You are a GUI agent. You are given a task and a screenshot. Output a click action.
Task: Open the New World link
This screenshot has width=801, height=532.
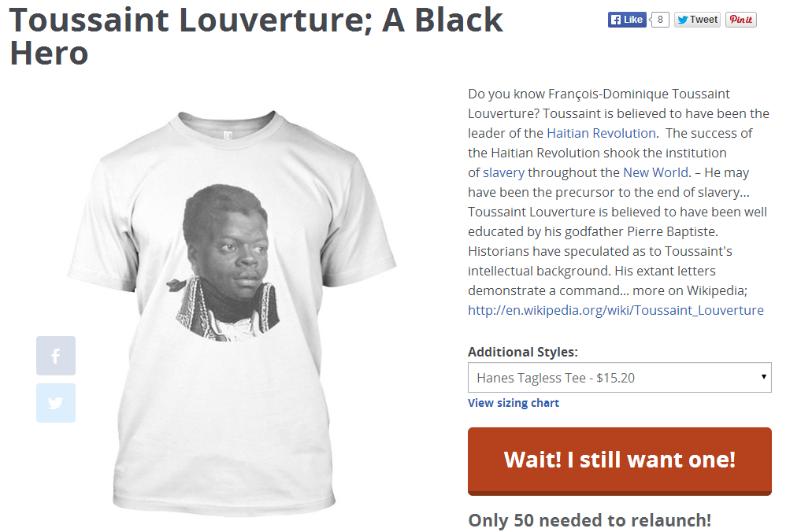point(655,172)
